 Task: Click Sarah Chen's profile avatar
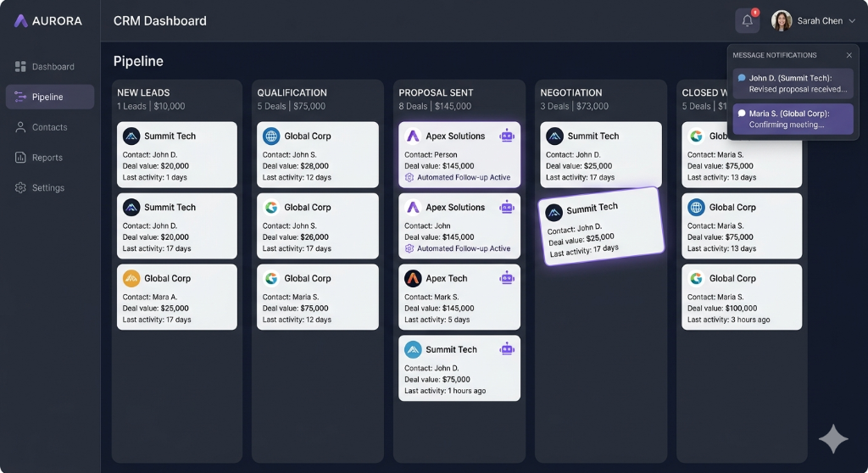[x=782, y=21]
